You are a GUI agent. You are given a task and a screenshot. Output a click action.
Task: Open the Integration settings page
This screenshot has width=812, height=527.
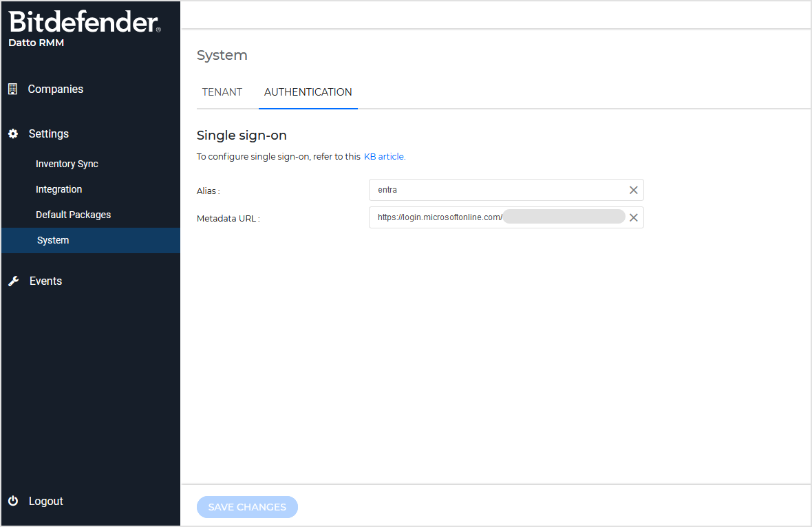tap(58, 189)
